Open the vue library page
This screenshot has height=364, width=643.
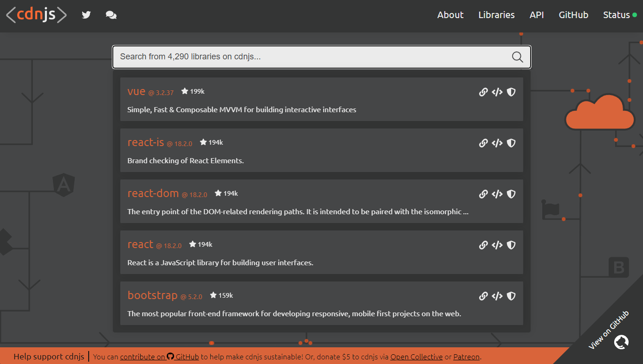click(x=136, y=91)
